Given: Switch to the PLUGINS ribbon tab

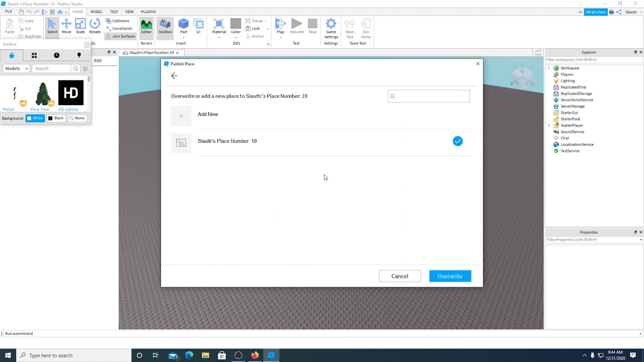Looking at the screenshot, I should [148, 12].
